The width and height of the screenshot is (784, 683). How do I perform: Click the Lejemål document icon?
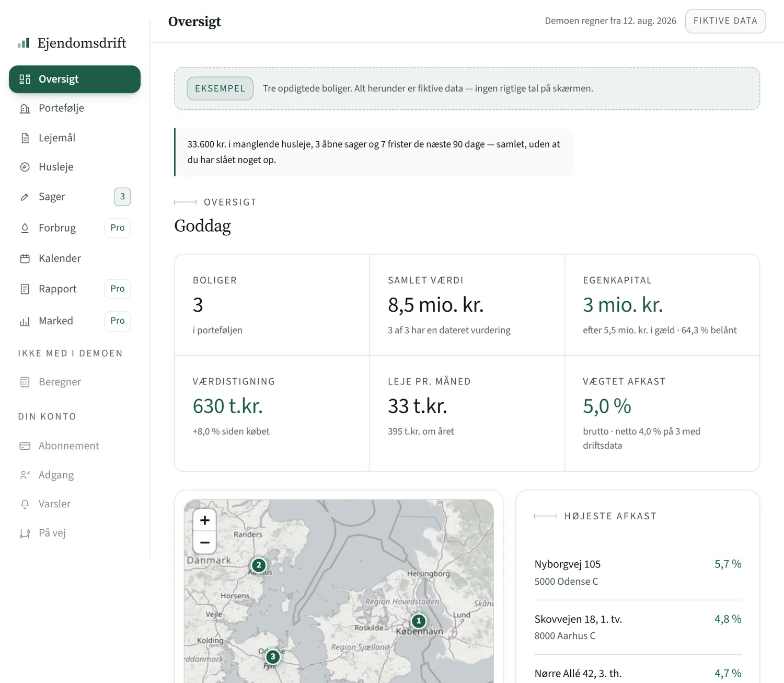(25, 138)
